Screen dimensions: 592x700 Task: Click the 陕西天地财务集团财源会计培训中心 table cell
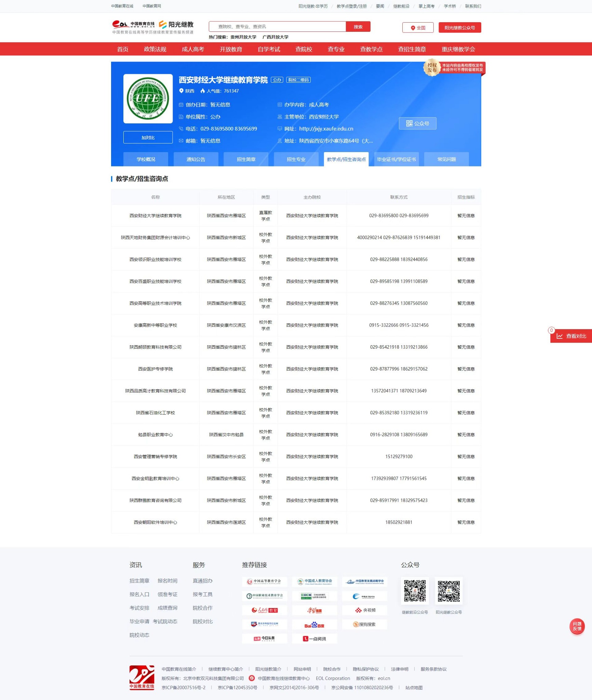(x=155, y=238)
